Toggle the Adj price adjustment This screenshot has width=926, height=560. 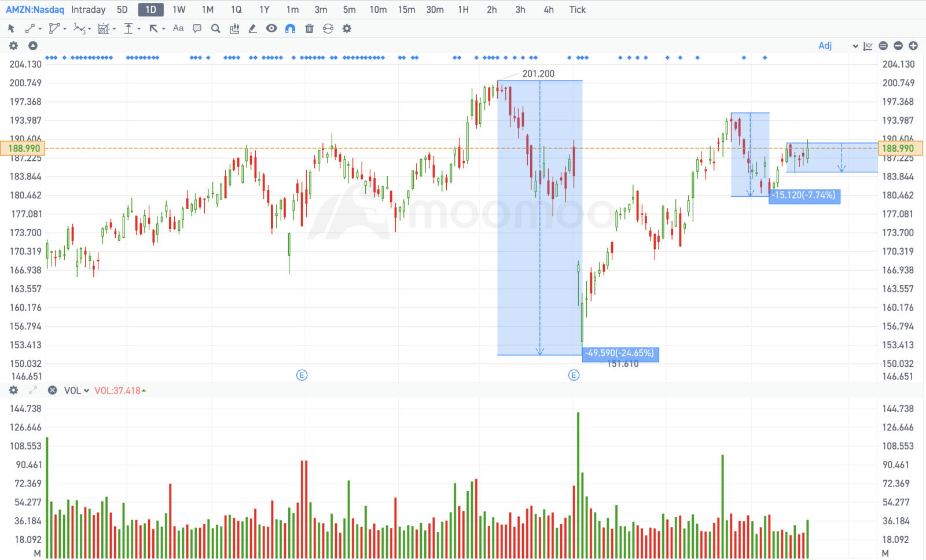(825, 46)
